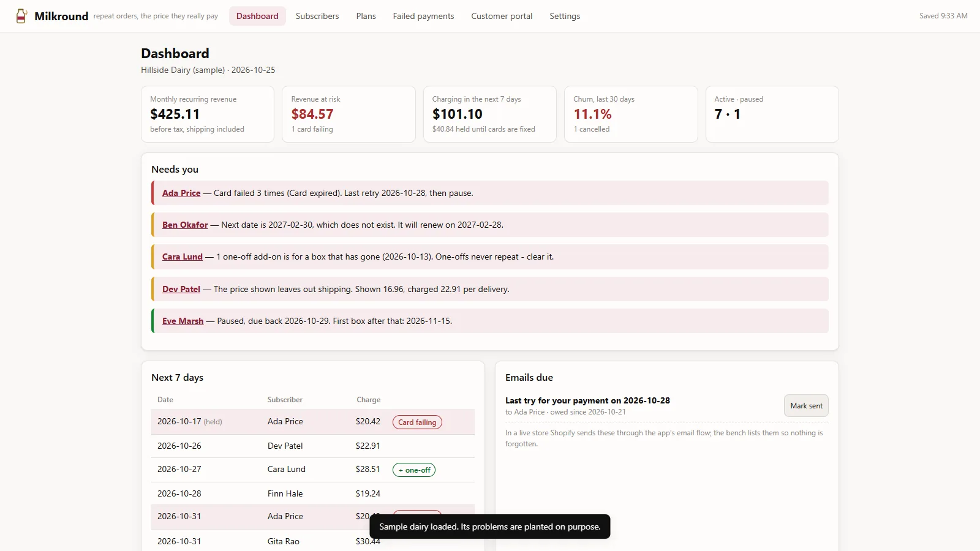
Task: Select the 11.1% churn figure
Action: tap(592, 114)
